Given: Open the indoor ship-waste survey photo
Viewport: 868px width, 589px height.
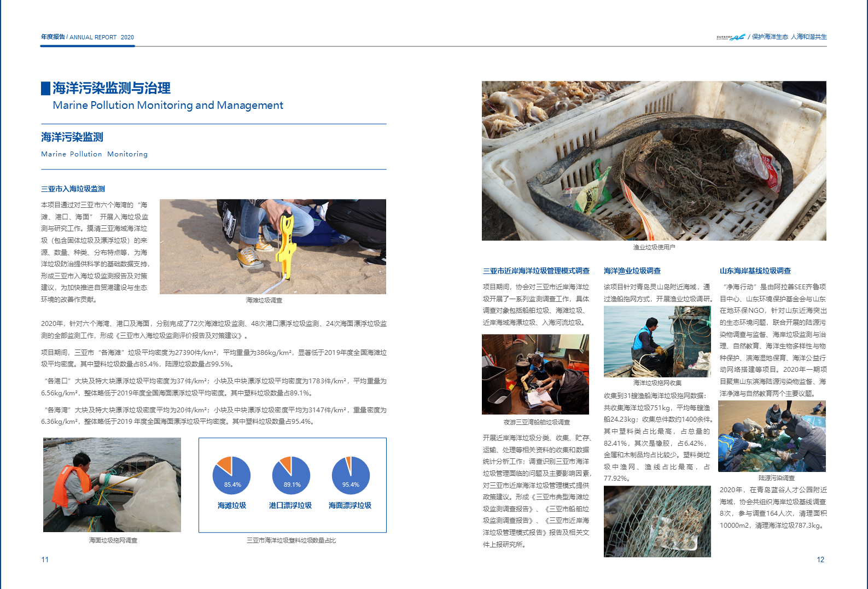Looking at the screenshot, I should [535, 375].
